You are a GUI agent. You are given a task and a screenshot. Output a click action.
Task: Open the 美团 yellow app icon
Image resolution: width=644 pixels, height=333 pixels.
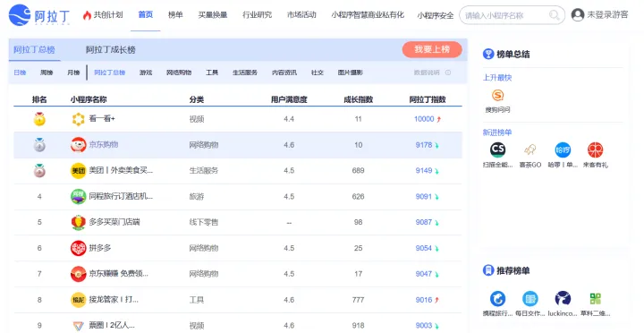click(x=79, y=171)
